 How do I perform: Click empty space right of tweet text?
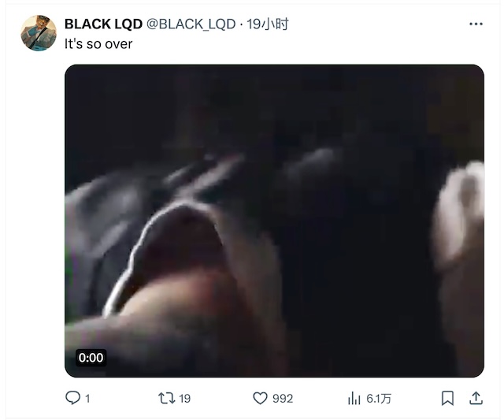coord(289,44)
